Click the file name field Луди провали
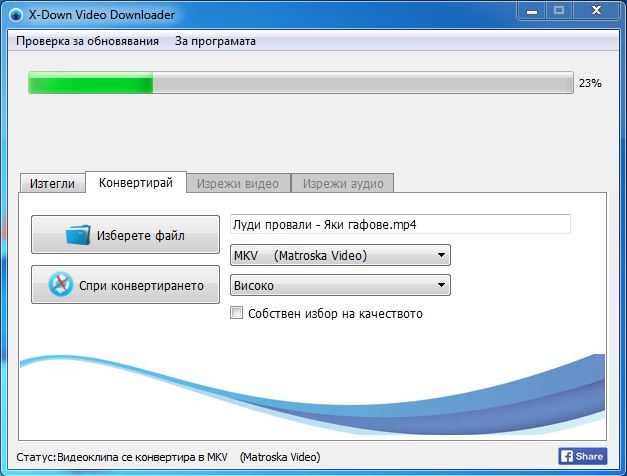 (x=400, y=224)
